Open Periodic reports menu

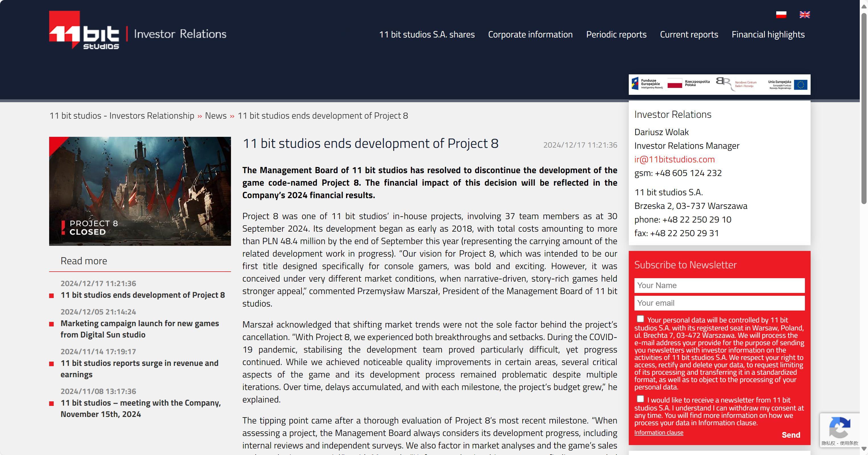[616, 34]
